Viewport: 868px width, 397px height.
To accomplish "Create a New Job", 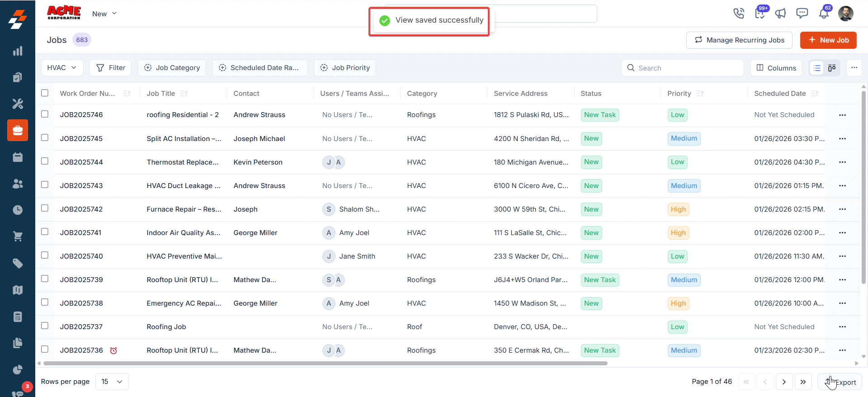I will 828,40.
